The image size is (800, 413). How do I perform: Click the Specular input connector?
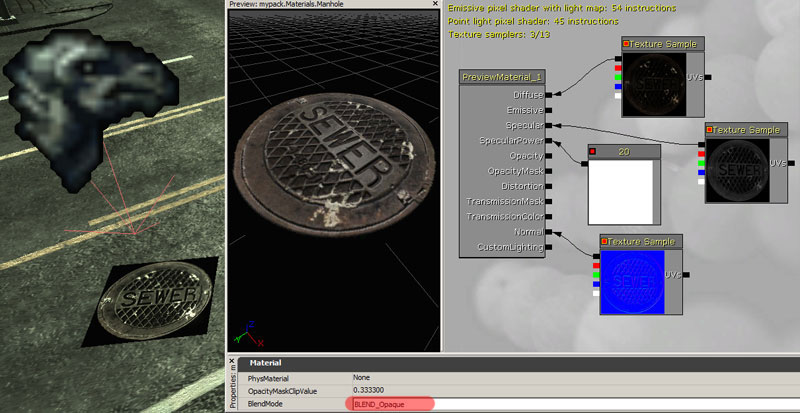pyautogui.click(x=548, y=125)
